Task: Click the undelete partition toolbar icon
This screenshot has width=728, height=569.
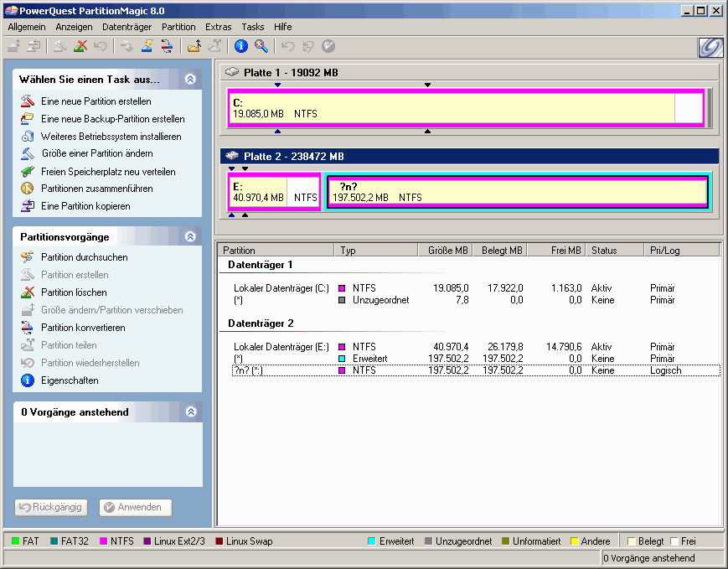Action: tap(101, 46)
